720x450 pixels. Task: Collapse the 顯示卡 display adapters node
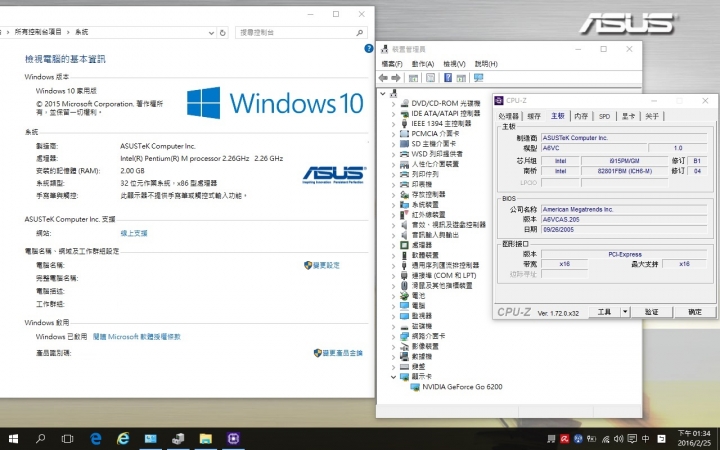tap(394, 377)
